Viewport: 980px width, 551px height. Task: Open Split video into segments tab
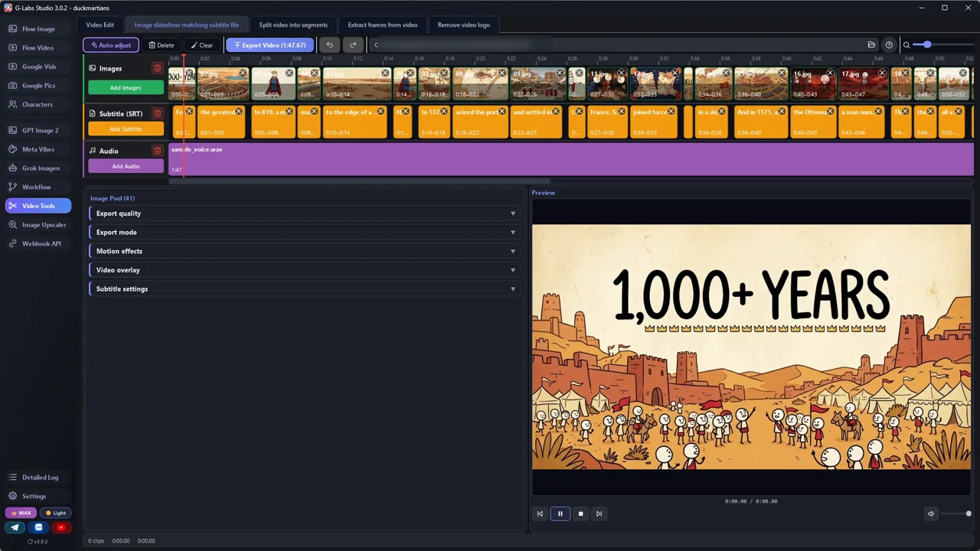click(x=293, y=25)
